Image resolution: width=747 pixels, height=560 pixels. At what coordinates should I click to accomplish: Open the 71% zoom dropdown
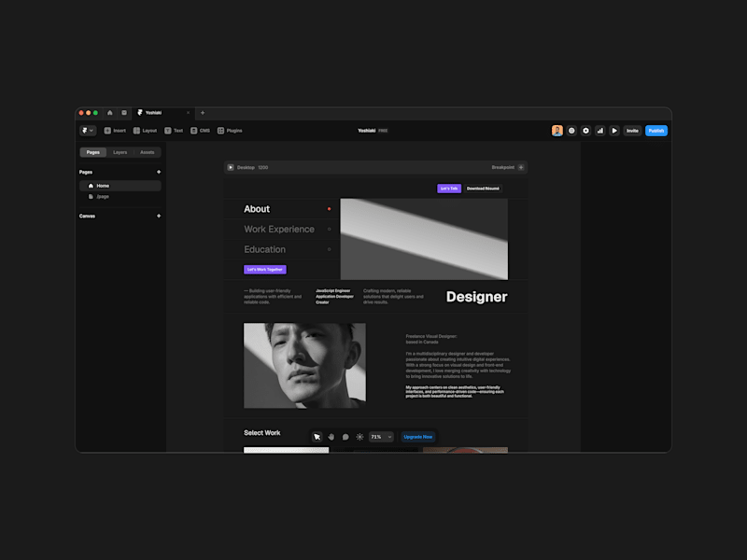[x=381, y=437]
